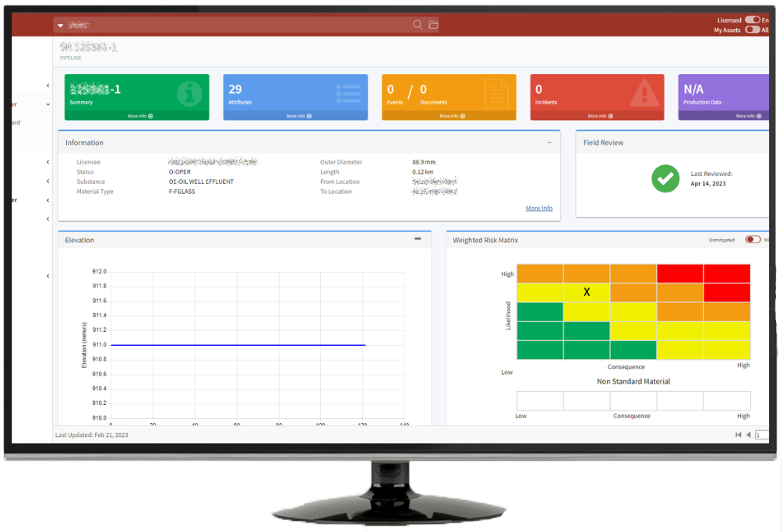
Task: Collapse the Information panel
Action: coord(550,142)
